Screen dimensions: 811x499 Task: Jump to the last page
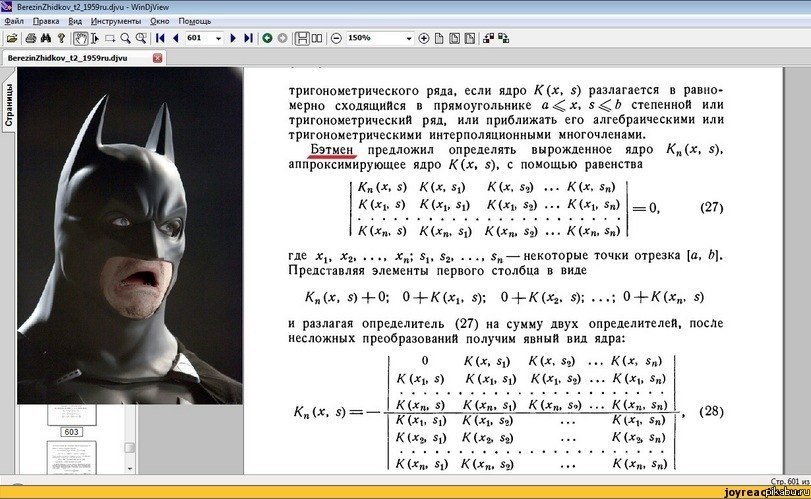point(248,38)
